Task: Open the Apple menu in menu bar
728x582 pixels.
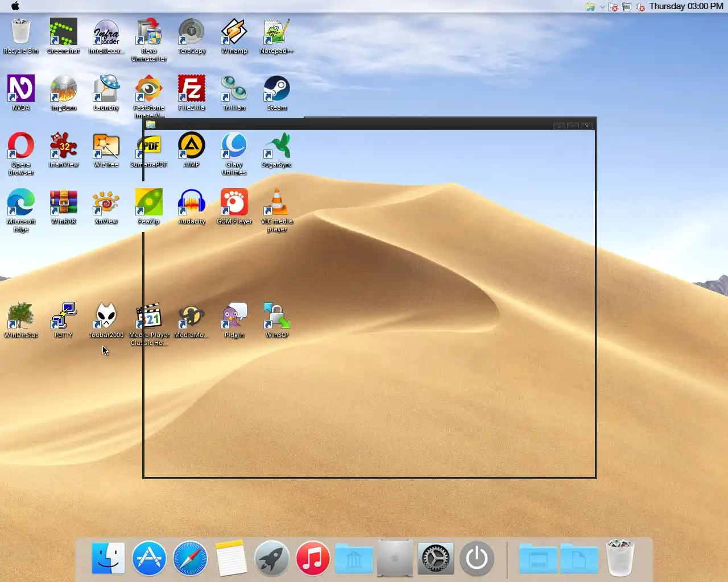Action: pyautogui.click(x=15, y=6)
